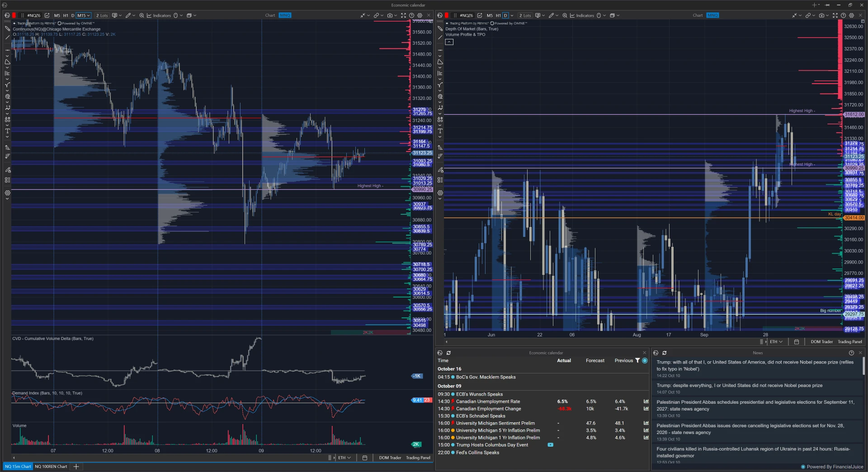Image resolution: width=868 pixels, height=472 pixels.
Task: Click the calendar date icon below the left chart
Action: point(365,458)
